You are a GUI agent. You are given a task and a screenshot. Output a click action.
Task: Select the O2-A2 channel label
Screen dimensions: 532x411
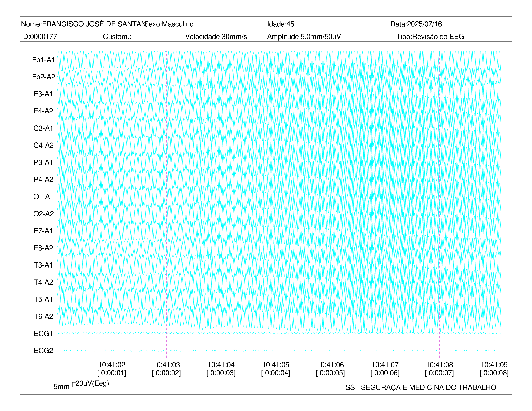[44, 214]
